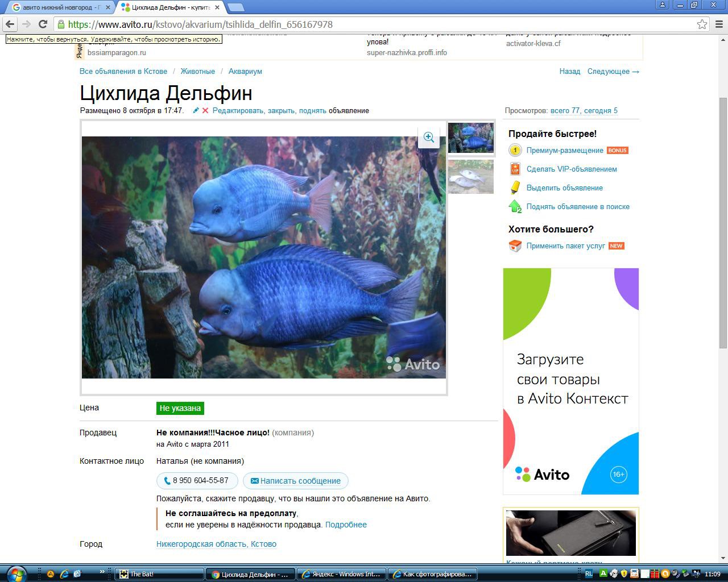The image size is (728, 582).
Task: Open super-nazhivka.proffi.info ad link
Action: point(407,52)
